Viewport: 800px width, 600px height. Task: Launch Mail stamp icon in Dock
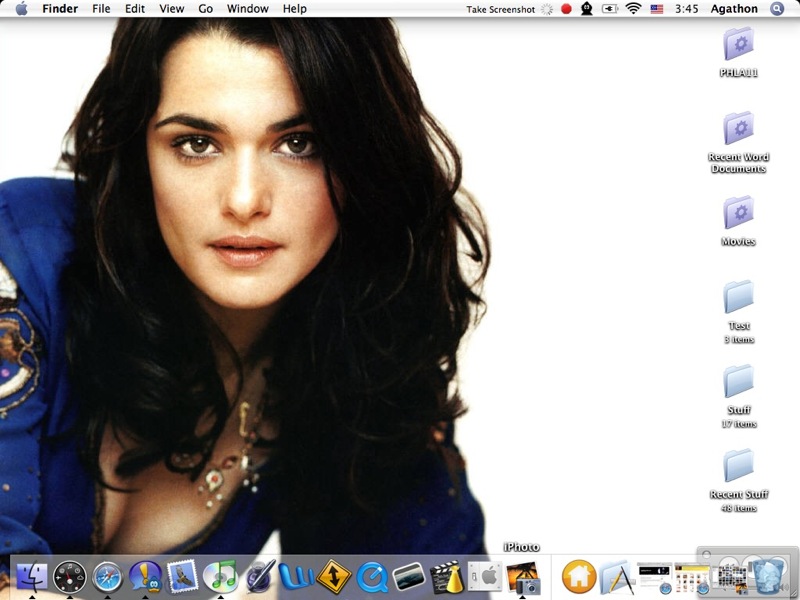point(182,576)
